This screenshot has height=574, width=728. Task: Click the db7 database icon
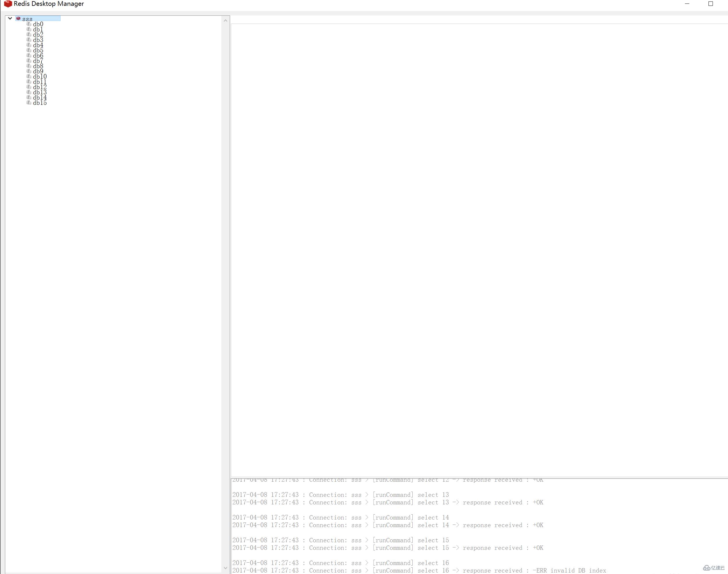pos(28,61)
